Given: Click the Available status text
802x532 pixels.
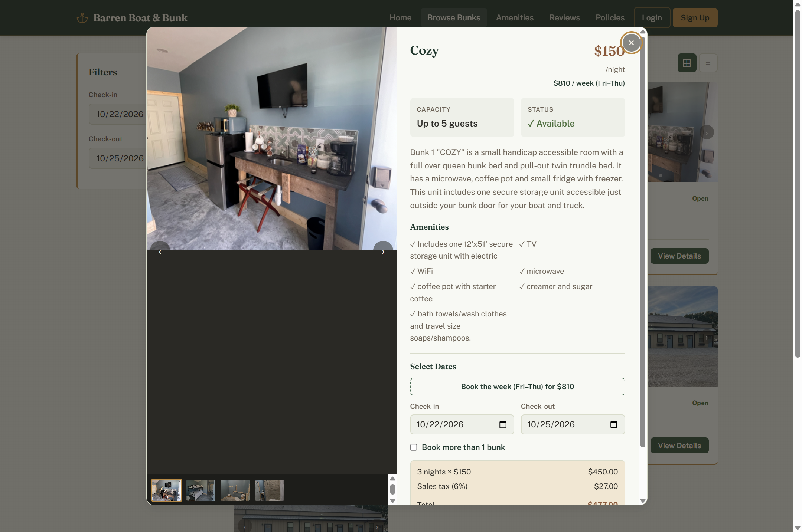Looking at the screenshot, I should [551, 124].
